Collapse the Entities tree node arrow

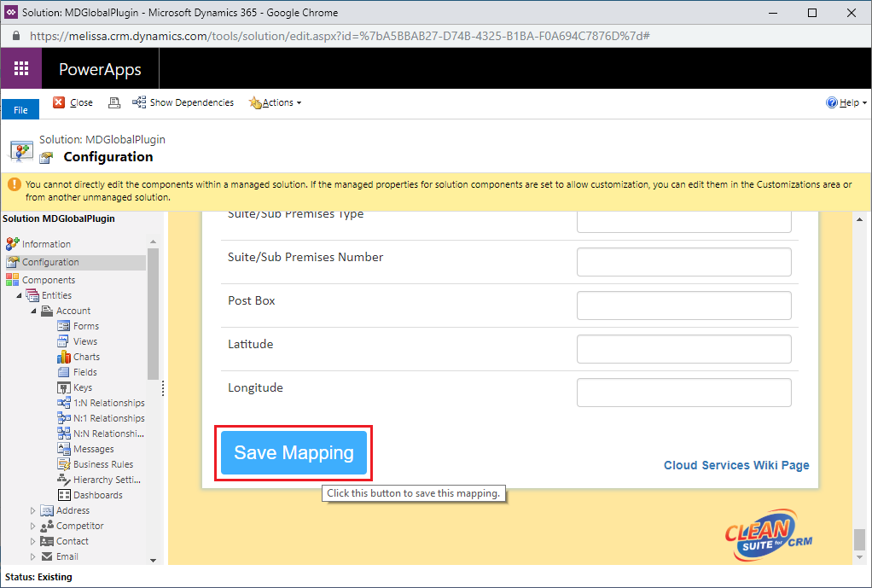click(x=20, y=295)
